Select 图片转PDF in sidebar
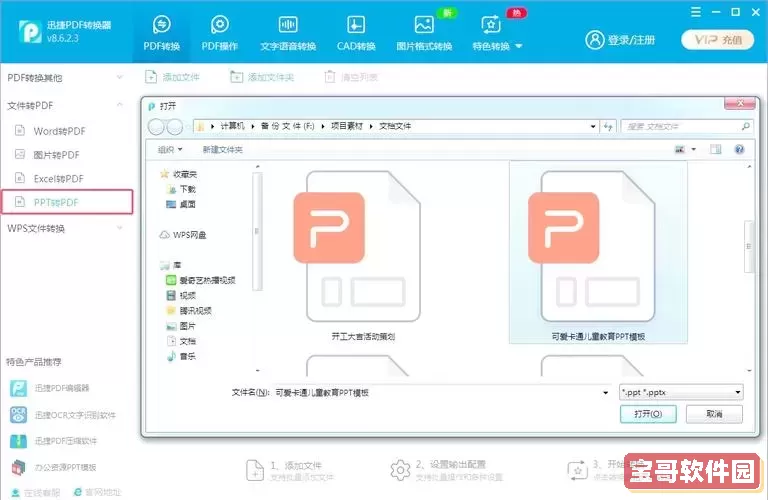Image resolution: width=768 pixels, height=500 pixels. (56, 155)
